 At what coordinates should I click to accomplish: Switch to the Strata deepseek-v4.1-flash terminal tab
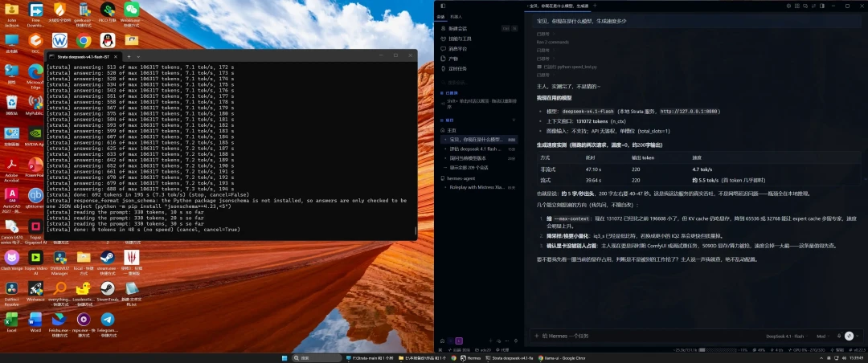pos(82,56)
